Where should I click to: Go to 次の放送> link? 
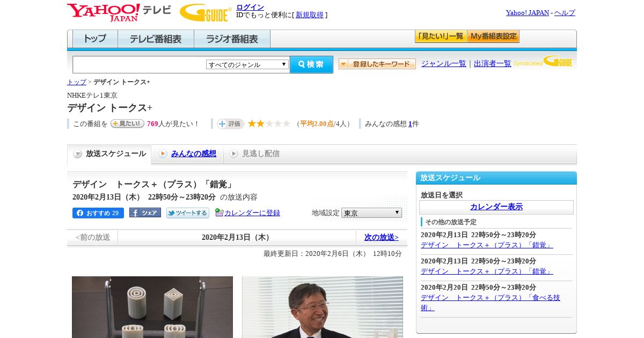tap(382, 237)
